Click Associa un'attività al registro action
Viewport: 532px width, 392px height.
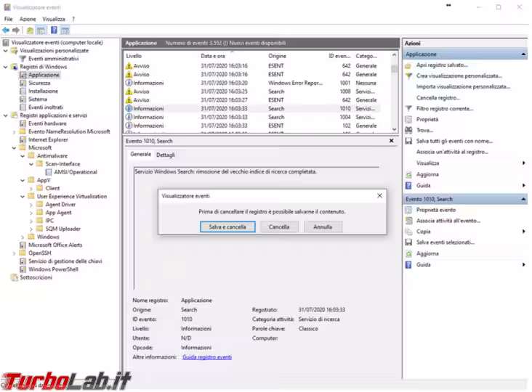(x=452, y=152)
